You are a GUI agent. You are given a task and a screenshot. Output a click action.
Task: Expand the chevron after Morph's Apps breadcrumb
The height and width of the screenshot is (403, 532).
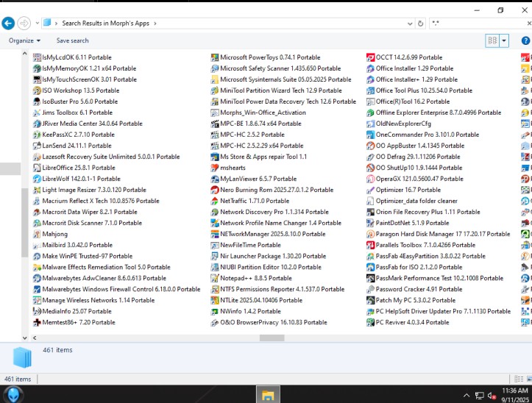155,24
